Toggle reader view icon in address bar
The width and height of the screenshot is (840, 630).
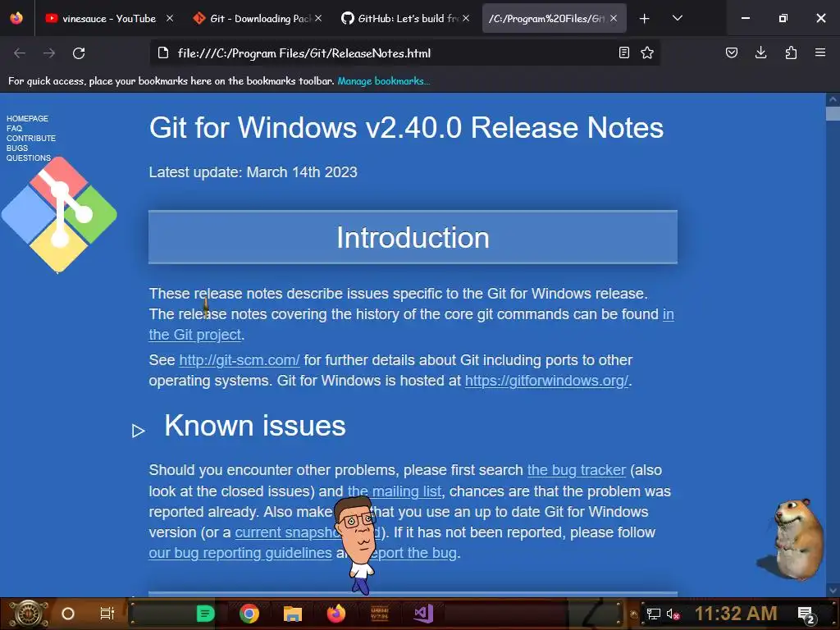click(623, 52)
